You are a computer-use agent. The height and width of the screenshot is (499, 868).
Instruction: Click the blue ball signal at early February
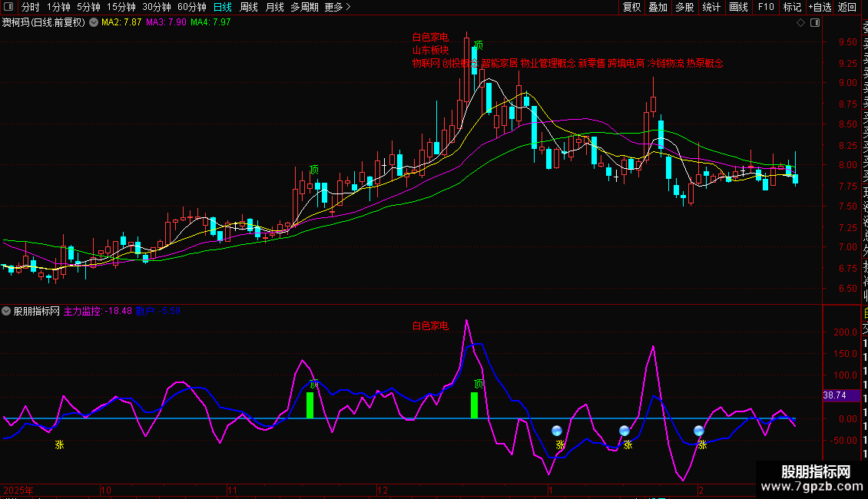(699, 431)
